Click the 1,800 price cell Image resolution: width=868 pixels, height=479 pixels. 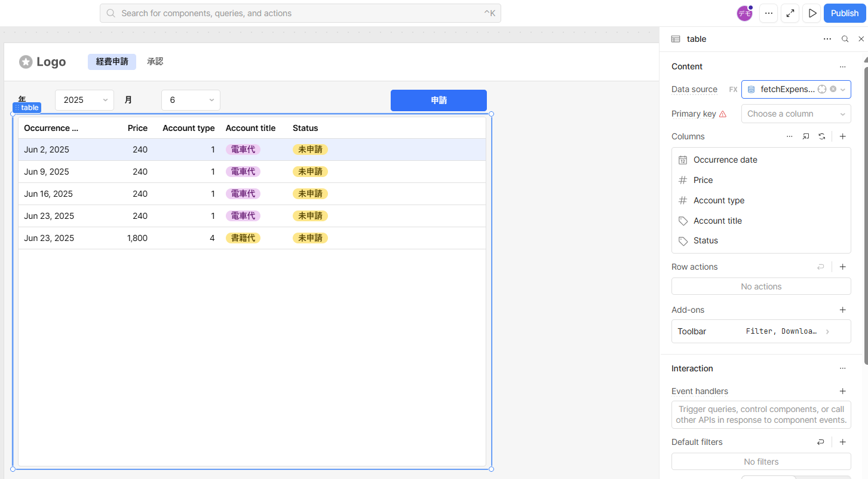coord(137,238)
